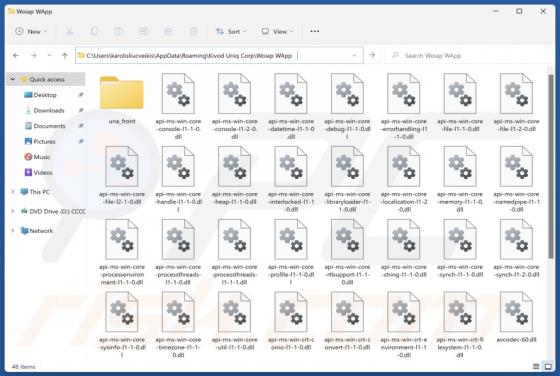Select api-ms-win-core-sysinfo-l1-1-0.dll file

pyautogui.click(x=122, y=325)
